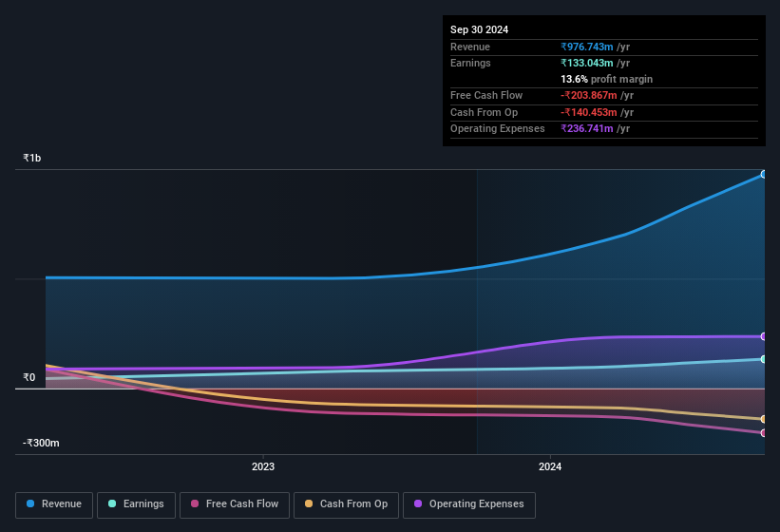Click the -₹203.867m free cash flow value
Viewport: 780px width, 532px height.
click(x=589, y=95)
